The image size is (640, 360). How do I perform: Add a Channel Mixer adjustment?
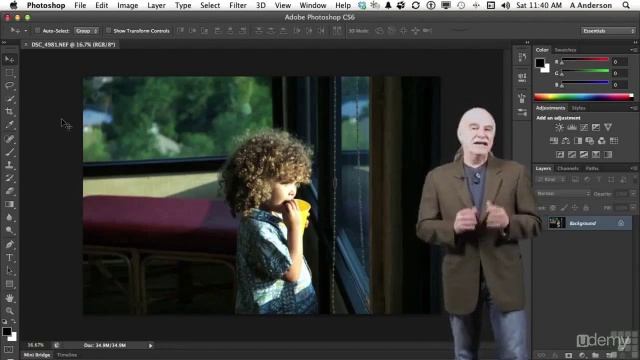pyautogui.click(x=602, y=141)
